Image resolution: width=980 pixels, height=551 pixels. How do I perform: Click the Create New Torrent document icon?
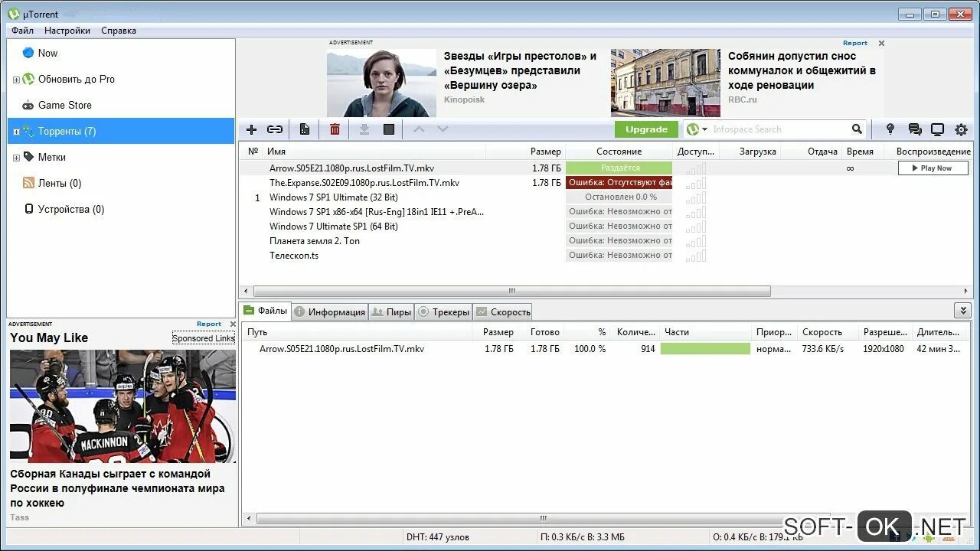(x=305, y=129)
